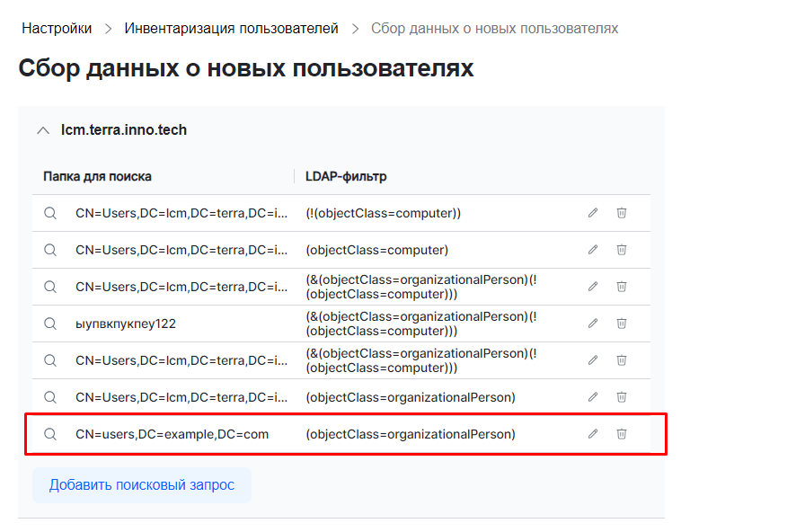Click the pencil icon on the (objectClass=computer) row
The height and width of the screenshot is (532, 796).
tap(592, 250)
